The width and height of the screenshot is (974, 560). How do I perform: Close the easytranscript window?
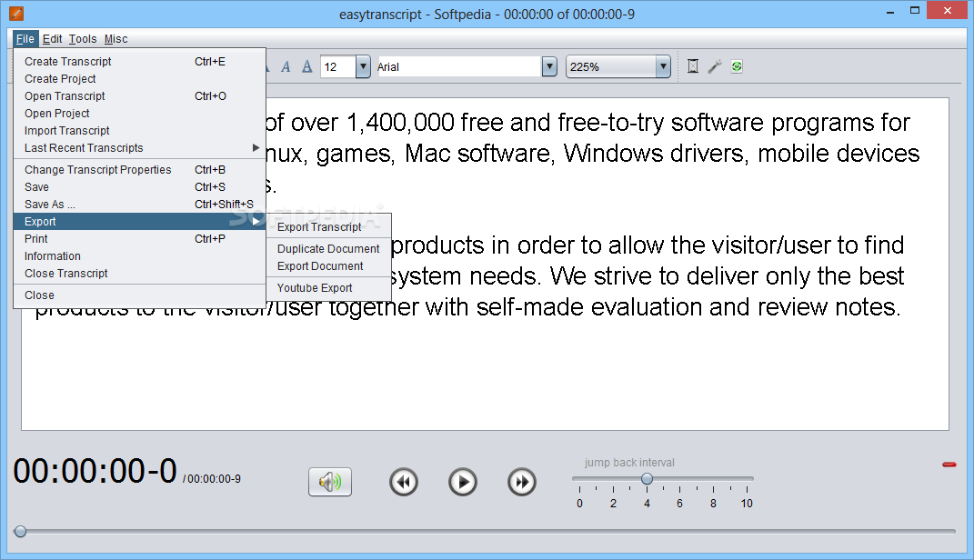(x=948, y=11)
